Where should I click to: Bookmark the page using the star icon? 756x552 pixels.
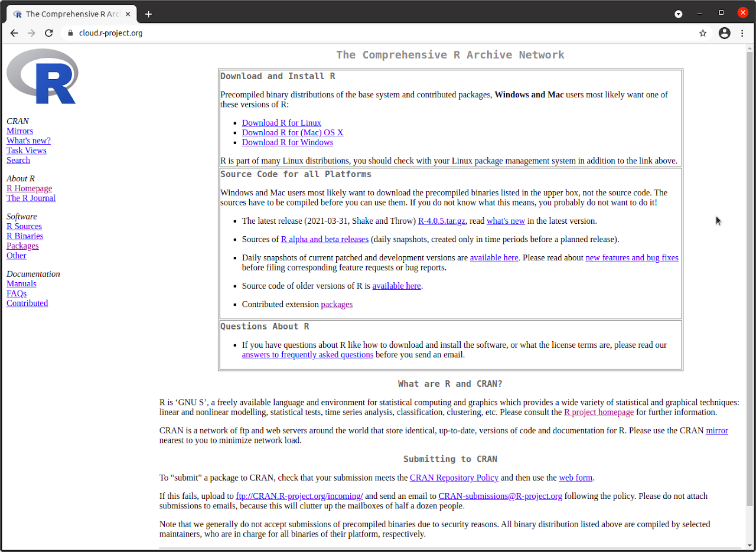[x=703, y=33]
